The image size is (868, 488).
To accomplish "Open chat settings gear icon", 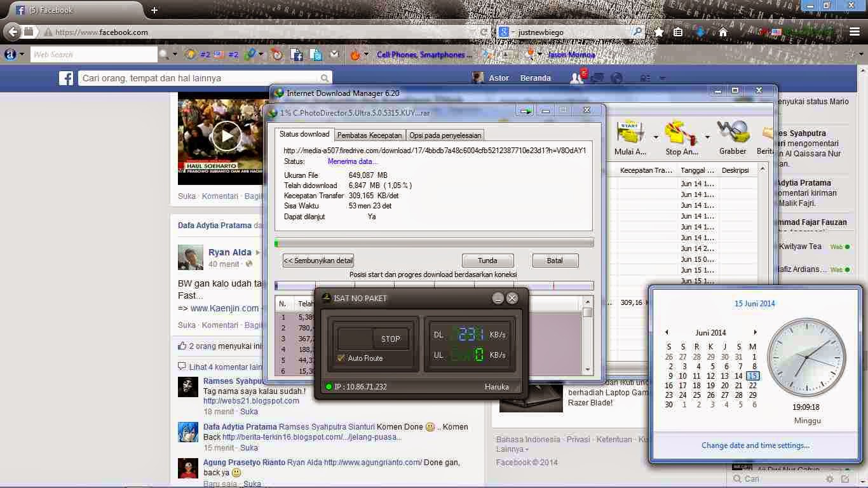I will [x=830, y=478].
